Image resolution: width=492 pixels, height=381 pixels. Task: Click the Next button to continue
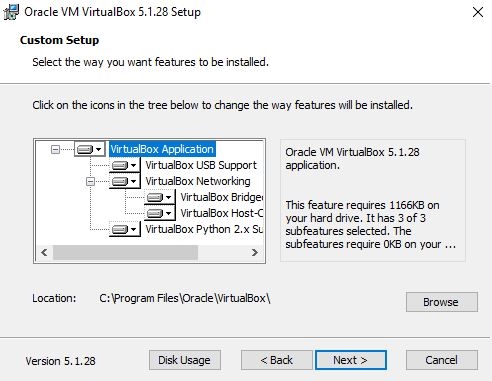tap(351, 360)
